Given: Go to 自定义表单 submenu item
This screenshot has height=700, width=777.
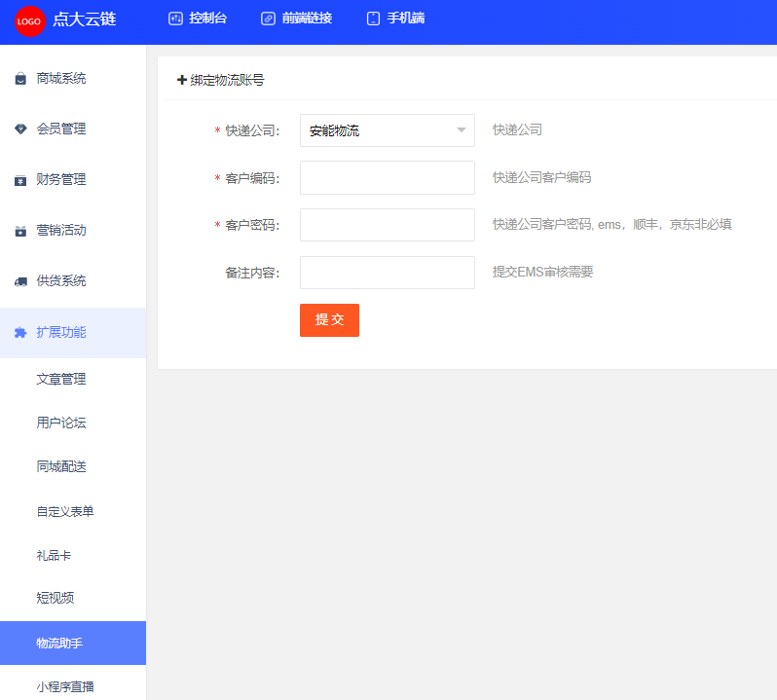Looking at the screenshot, I should click(x=73, y=511).
